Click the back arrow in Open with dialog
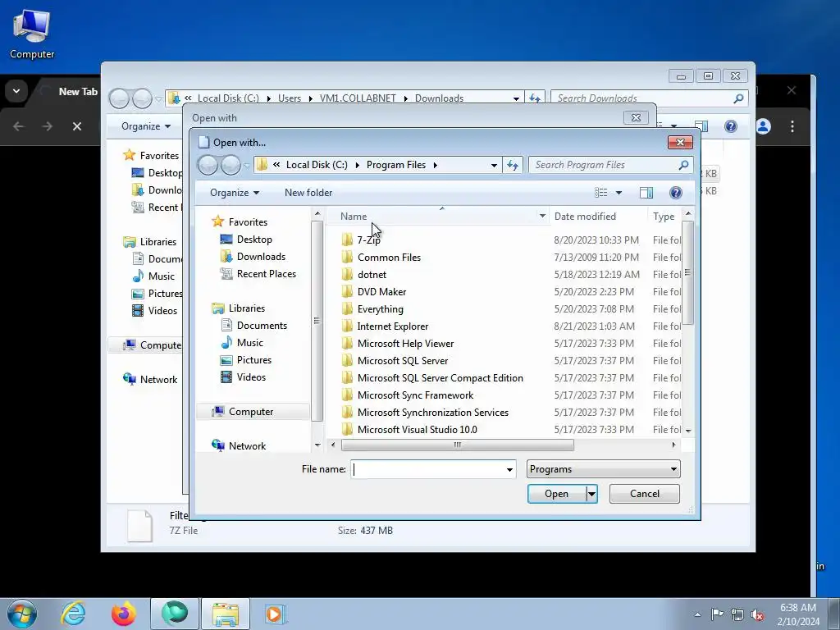The image size is (840, 630). 208,165
